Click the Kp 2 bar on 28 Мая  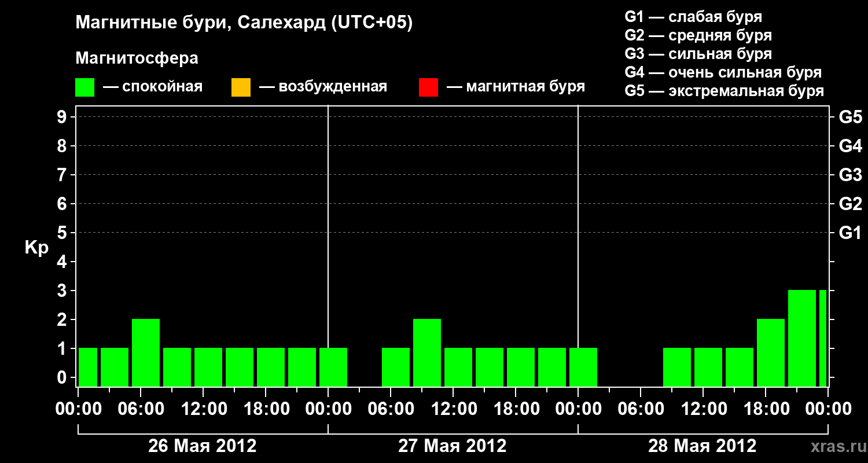coord(771,352)
